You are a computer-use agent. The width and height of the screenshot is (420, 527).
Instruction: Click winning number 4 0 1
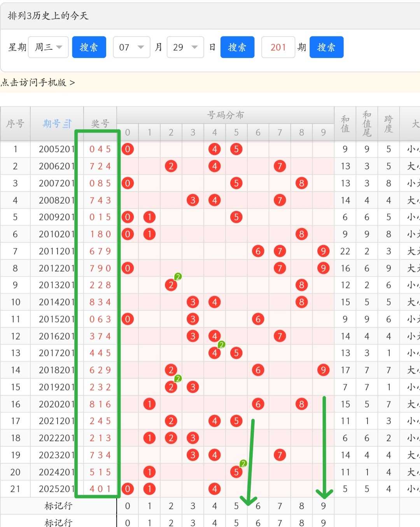(100, 489)
